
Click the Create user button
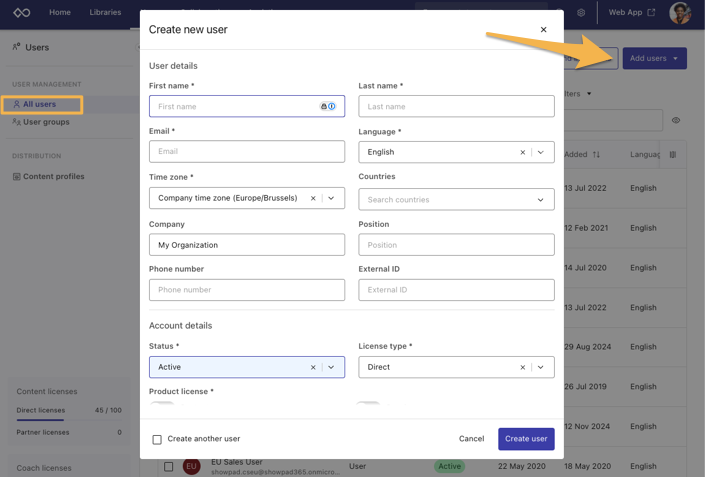(x=526, y=439)
